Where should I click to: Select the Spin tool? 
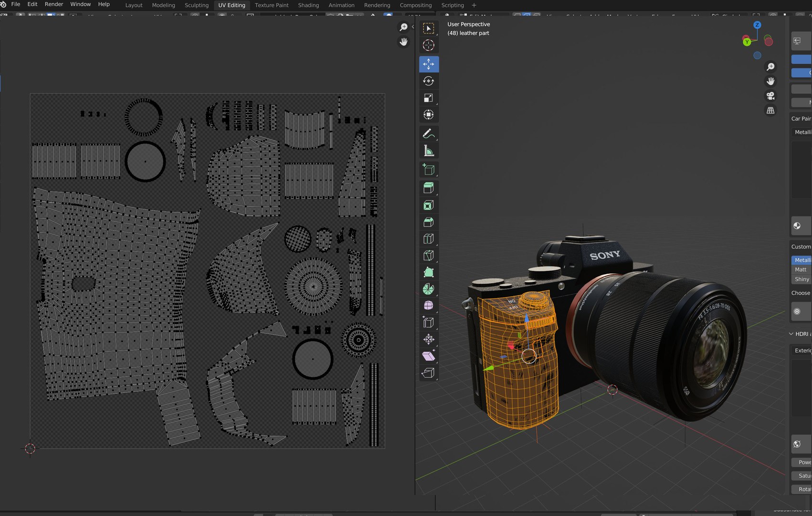click(429, 289)
